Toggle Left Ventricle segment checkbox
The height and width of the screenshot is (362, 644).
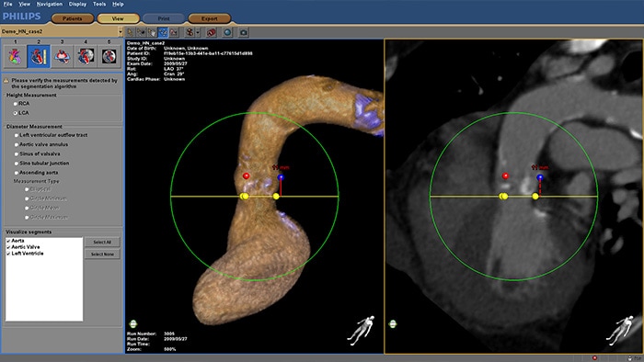click(x=8, y=254)
